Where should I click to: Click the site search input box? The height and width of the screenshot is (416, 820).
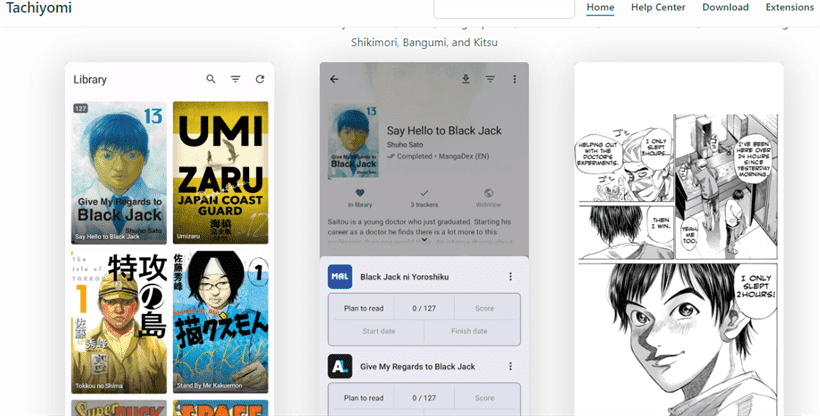504,9
